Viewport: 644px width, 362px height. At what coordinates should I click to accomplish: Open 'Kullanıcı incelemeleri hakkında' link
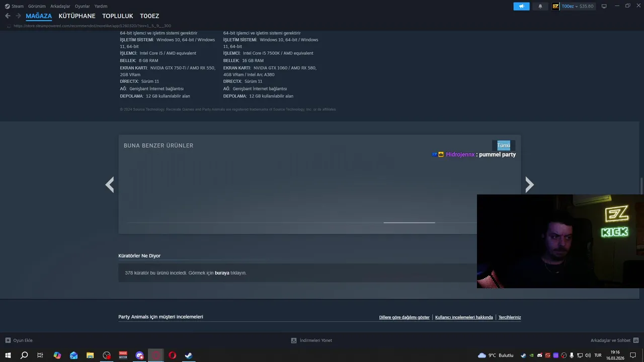(464, 317)
